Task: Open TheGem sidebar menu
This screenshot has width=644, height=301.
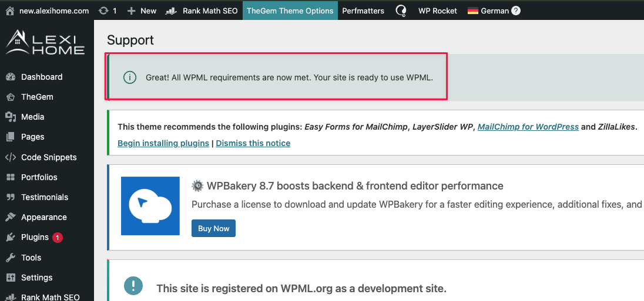Action: pos(37,97)
